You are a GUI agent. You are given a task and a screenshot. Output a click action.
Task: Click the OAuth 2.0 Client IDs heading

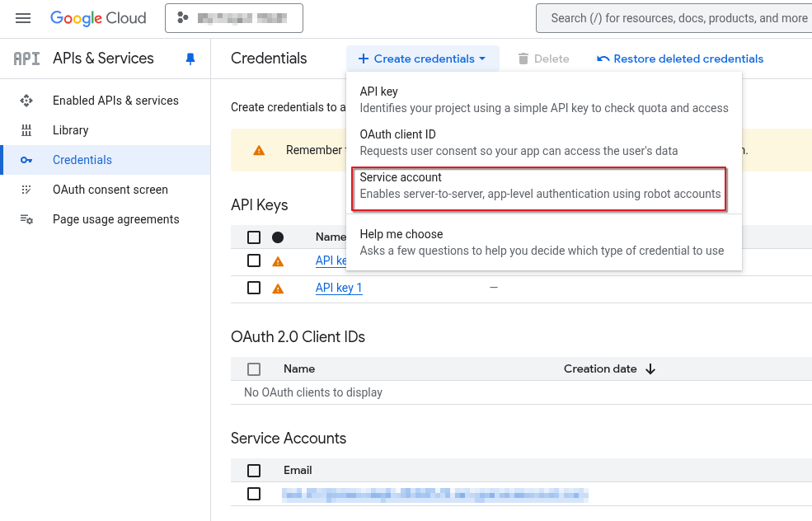298,337
